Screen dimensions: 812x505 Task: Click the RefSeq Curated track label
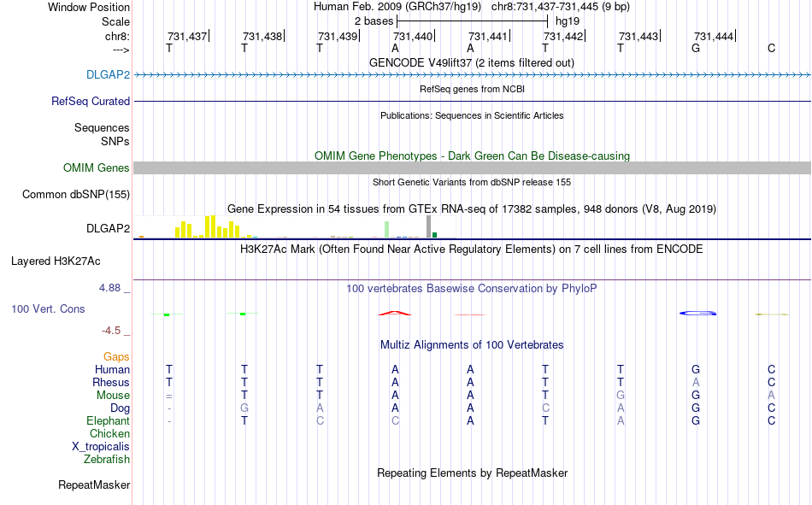(90, 101)
